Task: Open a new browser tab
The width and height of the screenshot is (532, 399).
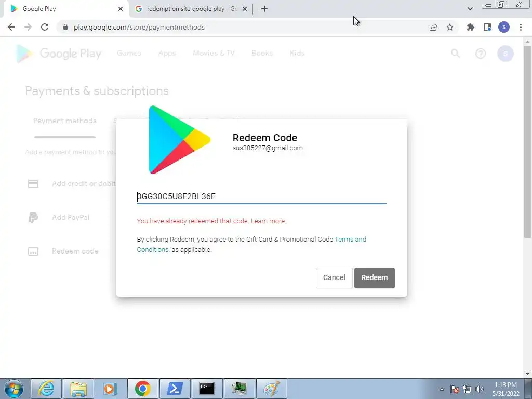Action: [x=264, y=9]
